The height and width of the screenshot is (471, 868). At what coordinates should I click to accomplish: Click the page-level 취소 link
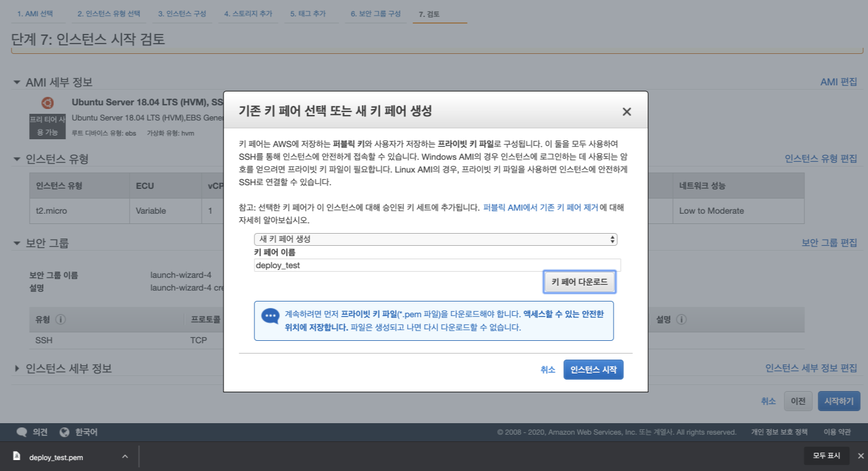click(768, 401)
